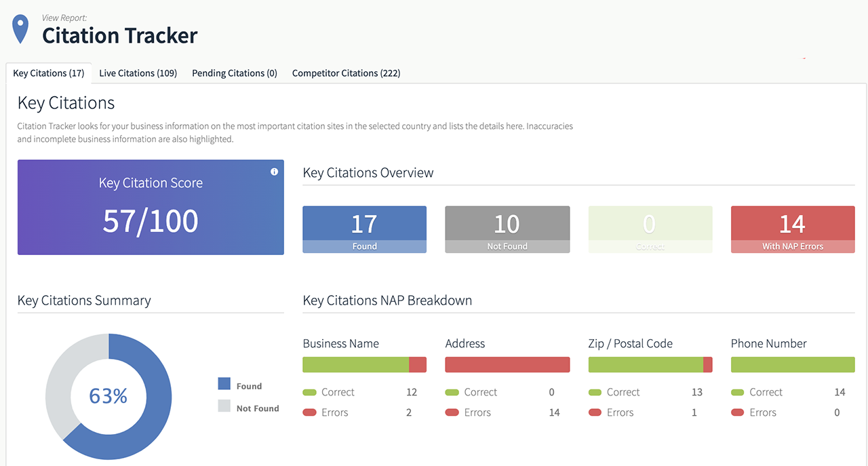
Task: Toggle the red Errors dot under Address
Action: click(x=452, y=412)
